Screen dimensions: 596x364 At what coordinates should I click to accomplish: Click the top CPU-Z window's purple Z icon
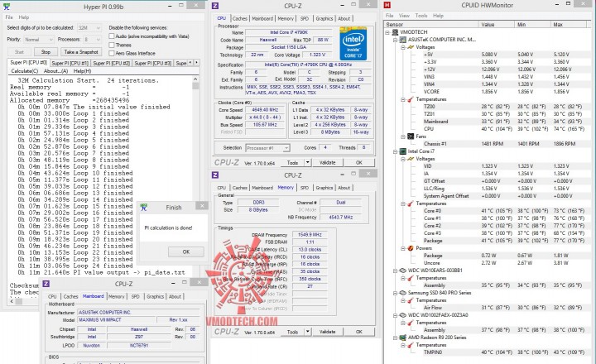click(x=215, y=6)
